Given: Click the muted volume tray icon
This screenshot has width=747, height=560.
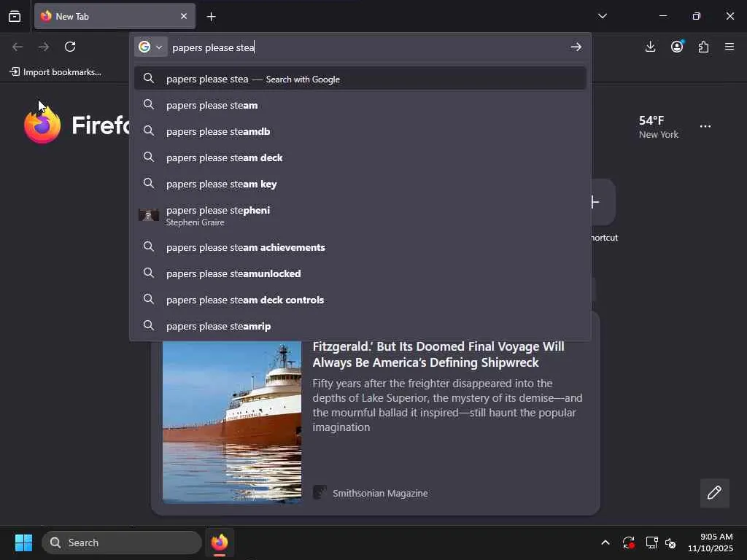Looking at the screenshot, I should [670, 542].
